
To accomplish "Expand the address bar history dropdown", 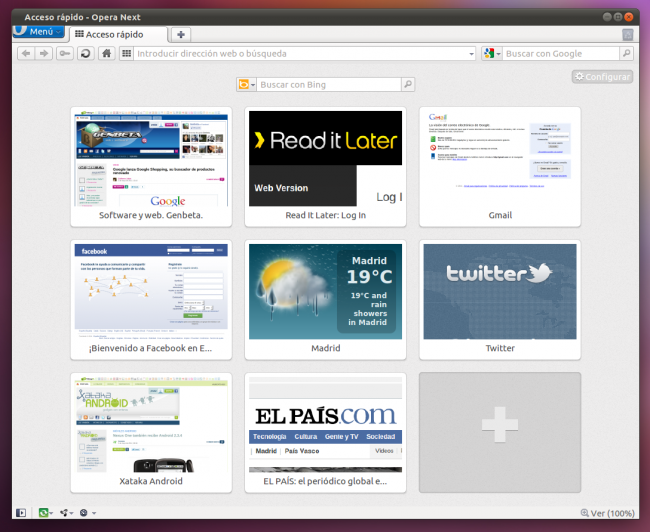I will 471,54.
